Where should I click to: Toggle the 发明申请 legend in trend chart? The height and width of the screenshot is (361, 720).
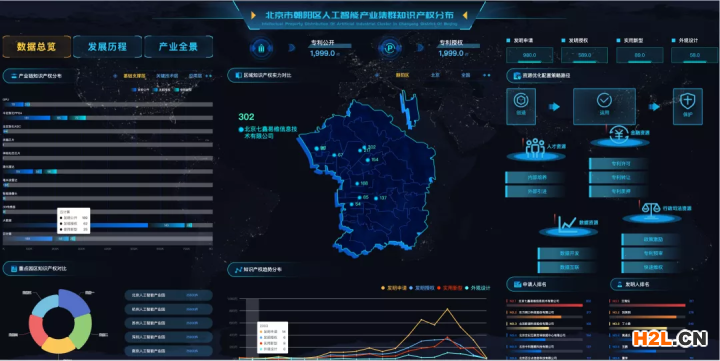pos(394,288)
